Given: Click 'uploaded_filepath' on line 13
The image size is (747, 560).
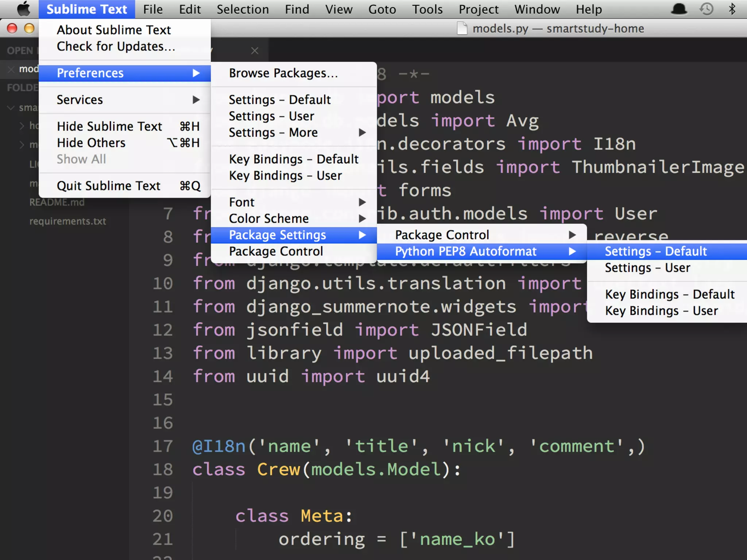Looking at the screenshot, I should [x=500, y=353].
